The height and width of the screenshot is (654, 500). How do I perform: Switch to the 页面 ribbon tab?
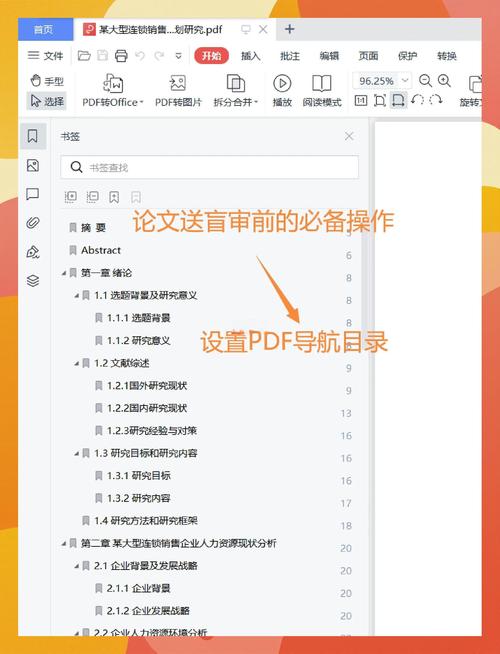[x=368, y=56]
